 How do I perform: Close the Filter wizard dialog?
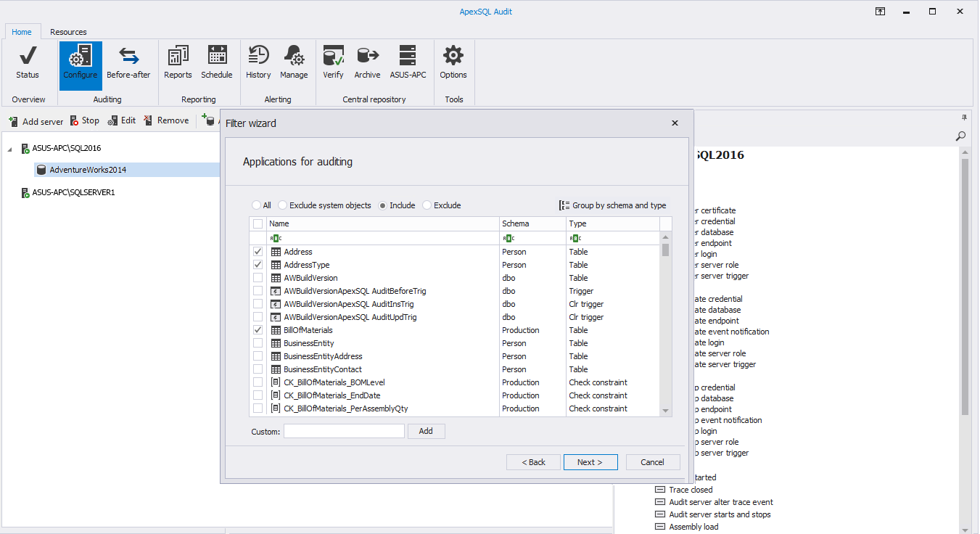coord(675,123)
